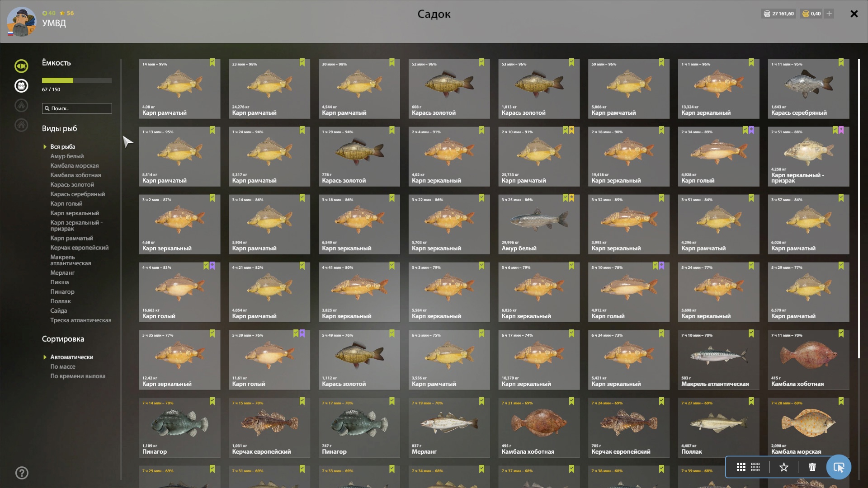The width and height of the screenshot is (868, 488).
Task: Sort fish По времени вылова
Action: pyautogui.click(x=78, y=376)
